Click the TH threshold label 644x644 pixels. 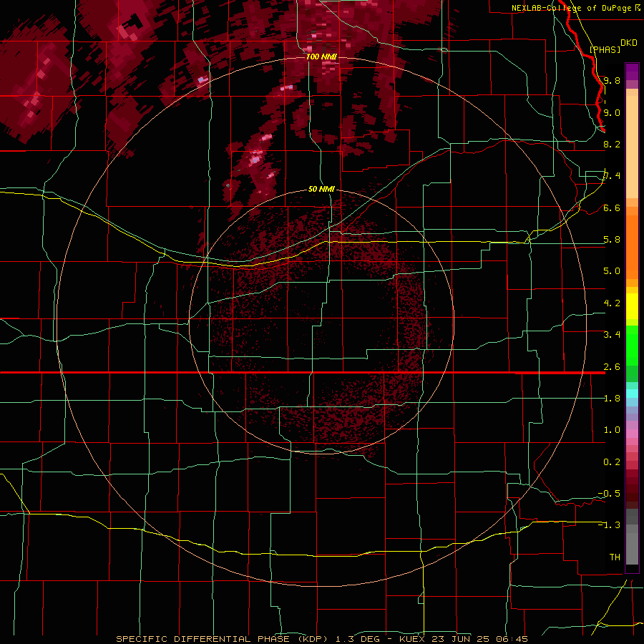(615, 557)
